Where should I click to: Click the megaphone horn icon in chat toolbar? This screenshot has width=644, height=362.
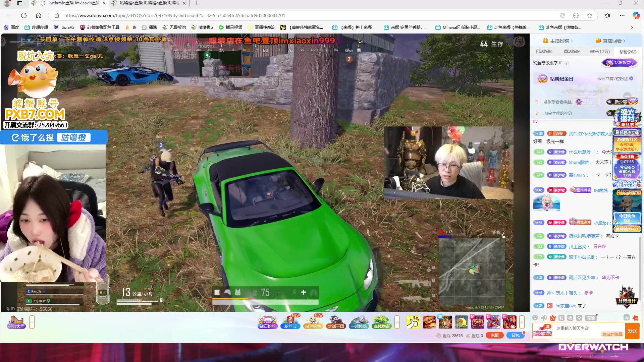pyautogui.click(x=544, y=318)
